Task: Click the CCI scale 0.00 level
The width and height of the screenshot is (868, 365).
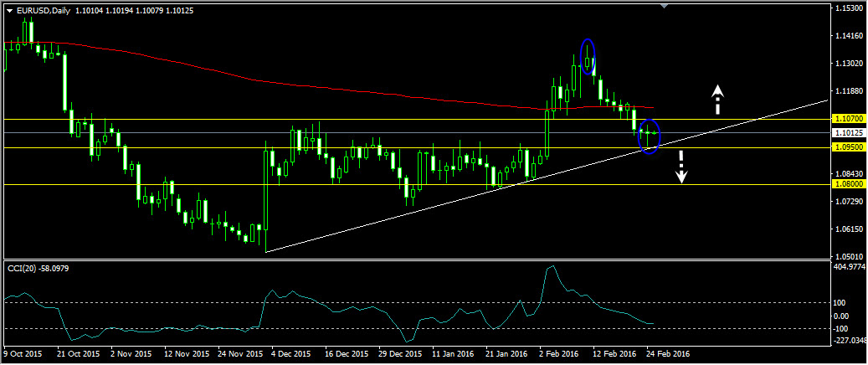Action: 843,316
